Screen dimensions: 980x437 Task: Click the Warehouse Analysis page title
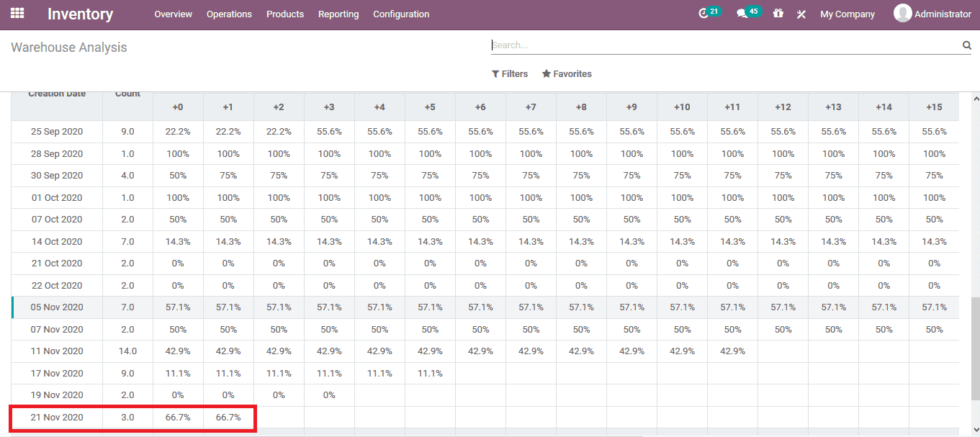pos(69,48)
